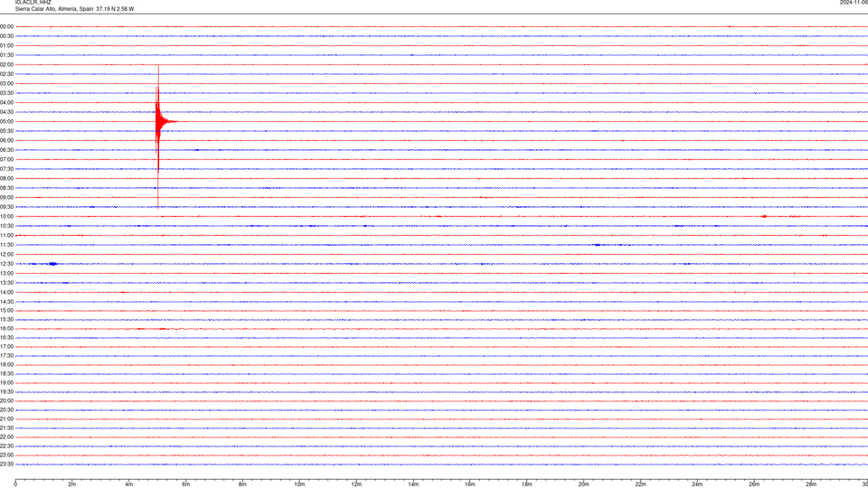Click the "08:00" time label
Viewport: 868px width, 488px height.
[7, 178]
